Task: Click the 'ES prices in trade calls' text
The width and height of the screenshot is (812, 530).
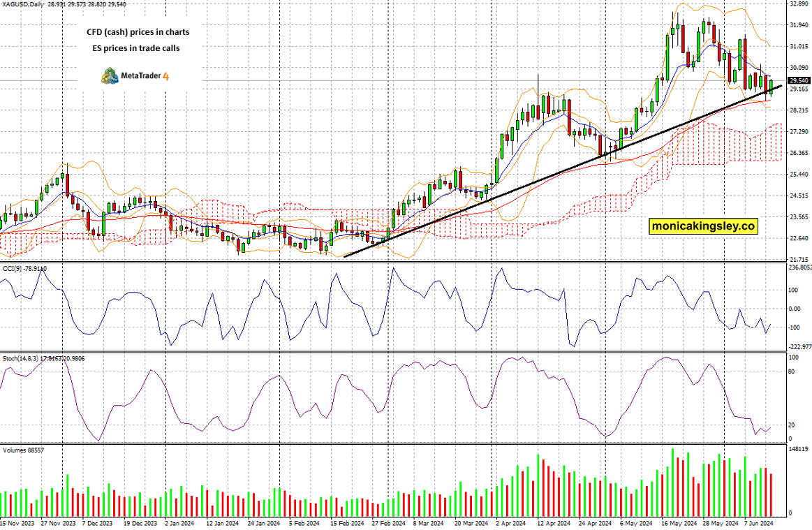Action: (136, 48)
